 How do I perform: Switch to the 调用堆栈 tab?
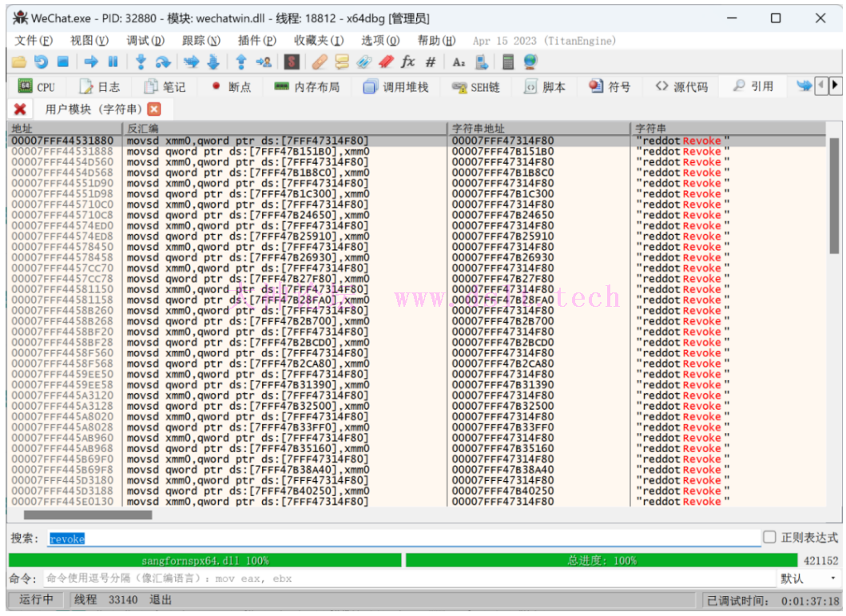pos(396,87)
